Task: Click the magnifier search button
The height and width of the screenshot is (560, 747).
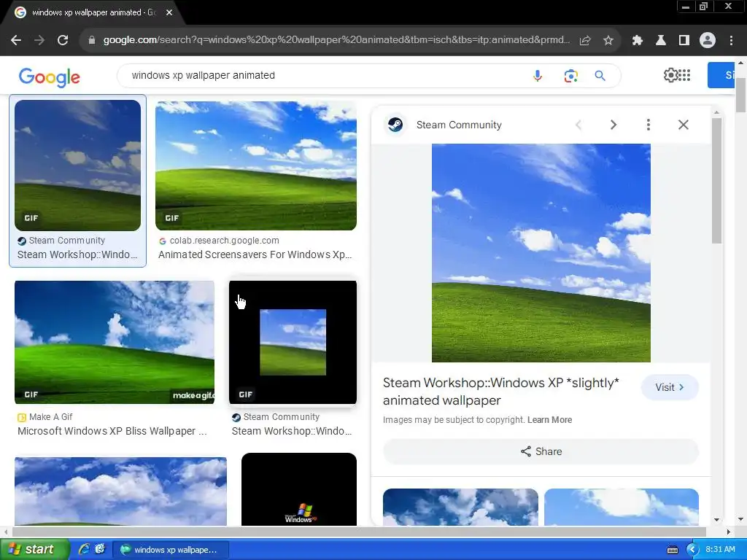Action: pos(600,76)
